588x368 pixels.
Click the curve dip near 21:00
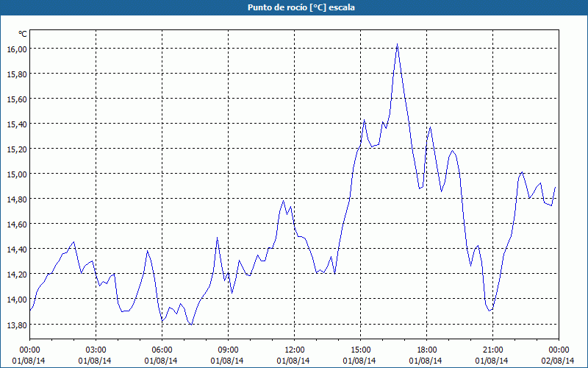490,311
